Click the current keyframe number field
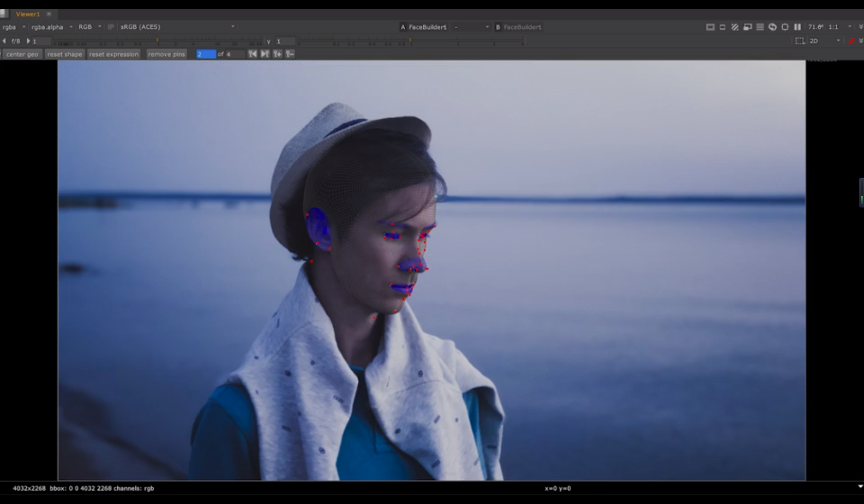The image size is (864, 504). coord(206,54)
